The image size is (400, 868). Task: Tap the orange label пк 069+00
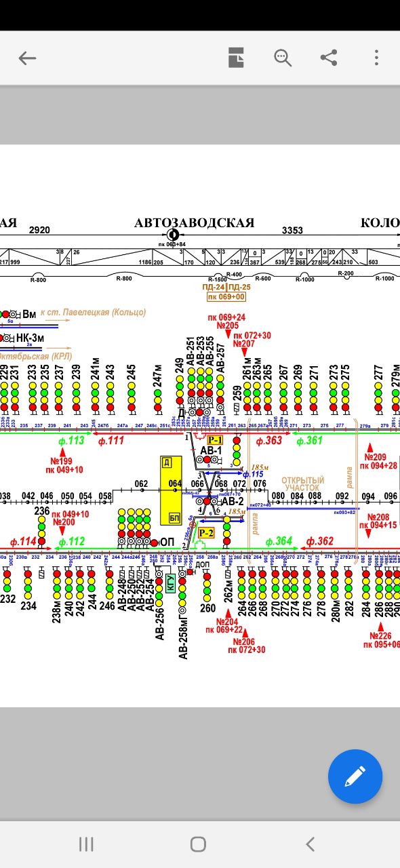pyautogui.click(x=226, y=297)
